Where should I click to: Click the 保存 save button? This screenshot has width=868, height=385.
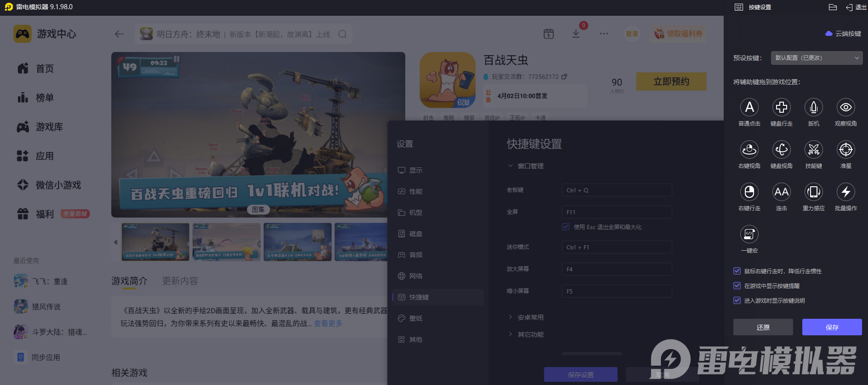pos(832,327)
